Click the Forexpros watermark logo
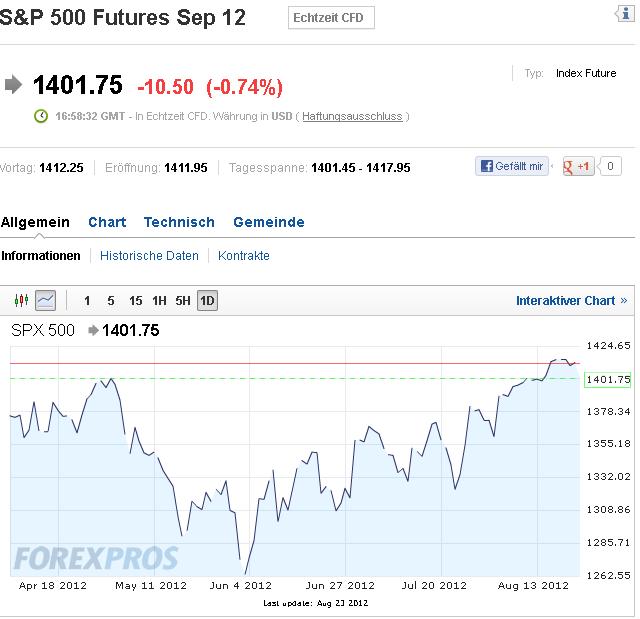Viewport: 640px width, 619px height. pos(96,558)
